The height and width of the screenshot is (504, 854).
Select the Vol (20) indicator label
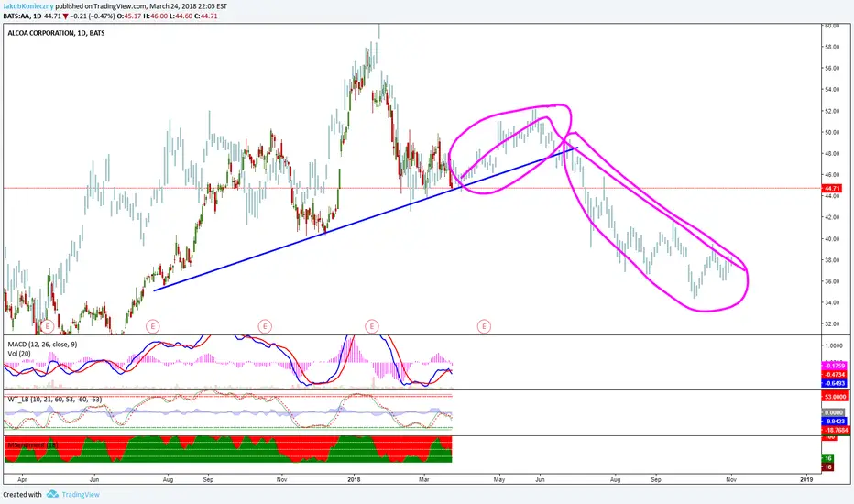19,354
